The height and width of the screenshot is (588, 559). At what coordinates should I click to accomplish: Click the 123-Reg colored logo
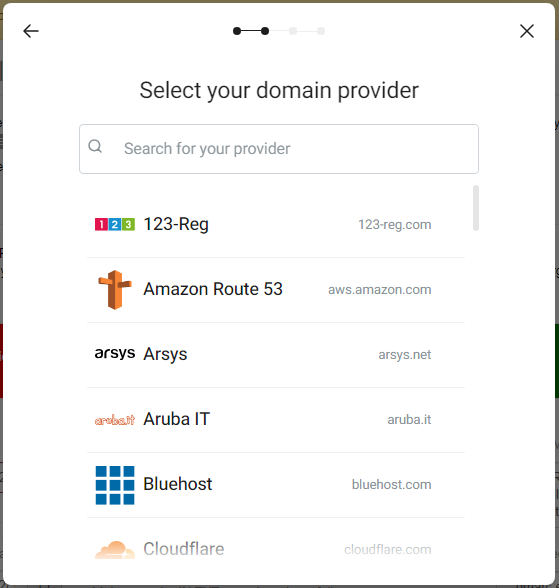pos(115,224)
